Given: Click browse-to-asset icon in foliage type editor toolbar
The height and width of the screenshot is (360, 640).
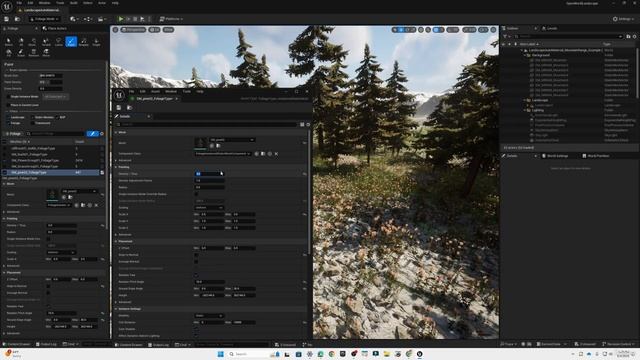Looking at the screenshot, I should point(129,107).
